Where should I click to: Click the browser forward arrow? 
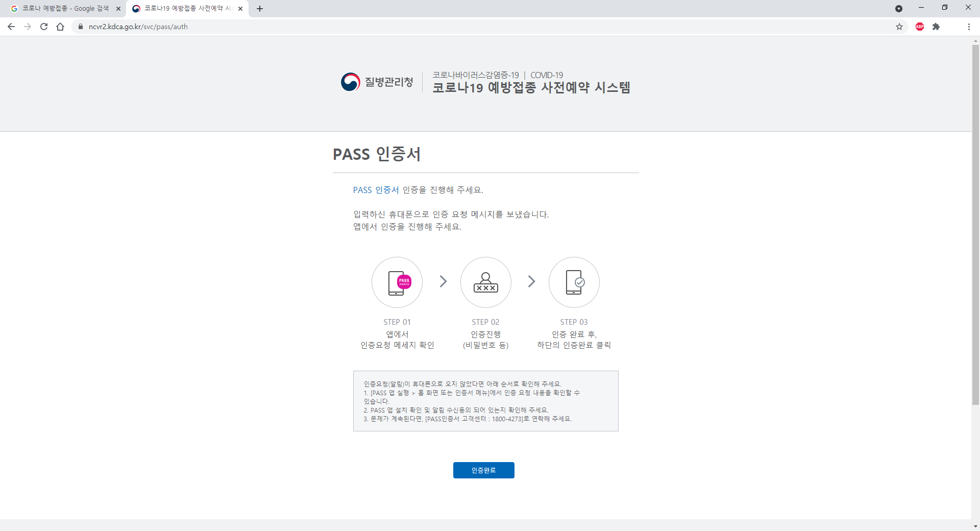(28, 27)
